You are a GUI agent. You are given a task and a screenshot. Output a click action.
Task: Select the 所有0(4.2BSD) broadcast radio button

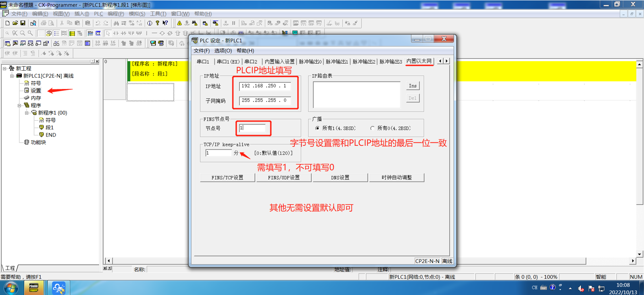(x=372, y=128)
